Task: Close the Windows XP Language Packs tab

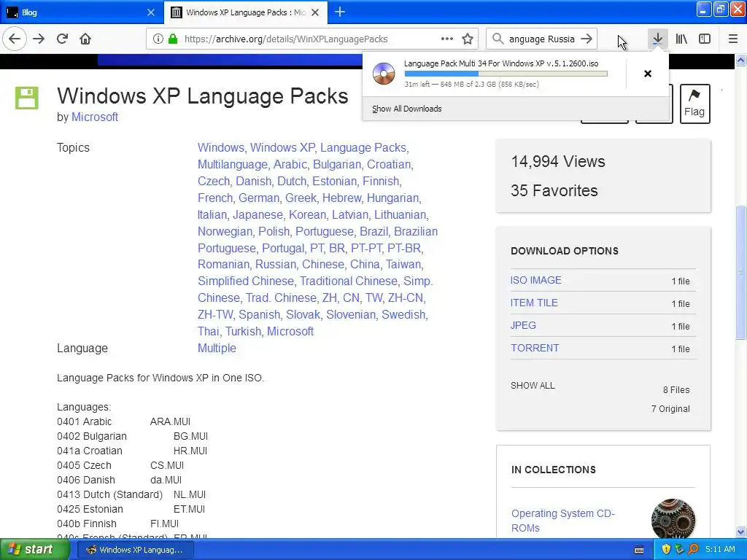Action: [315, 12]
